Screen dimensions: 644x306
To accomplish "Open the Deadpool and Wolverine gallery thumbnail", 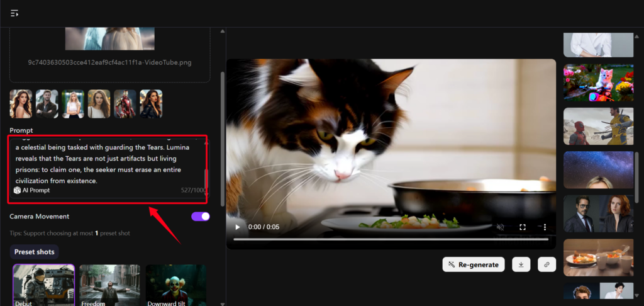I will (x=599, y=127).
